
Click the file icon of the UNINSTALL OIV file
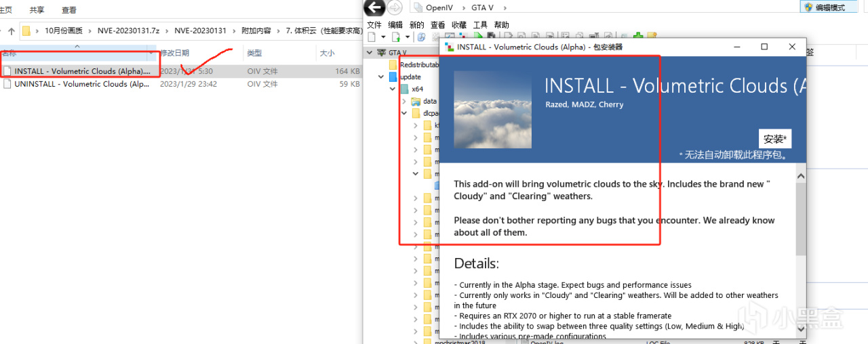(x=7, y=84)
